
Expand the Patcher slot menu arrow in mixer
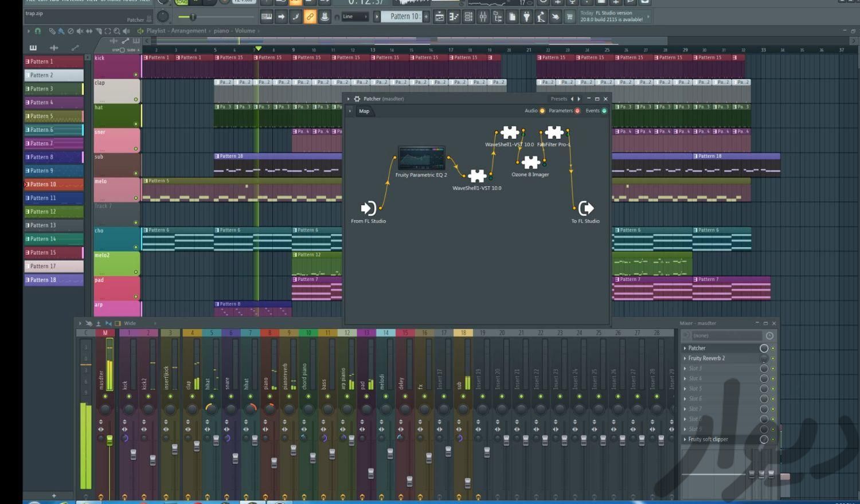coord(685,348)
